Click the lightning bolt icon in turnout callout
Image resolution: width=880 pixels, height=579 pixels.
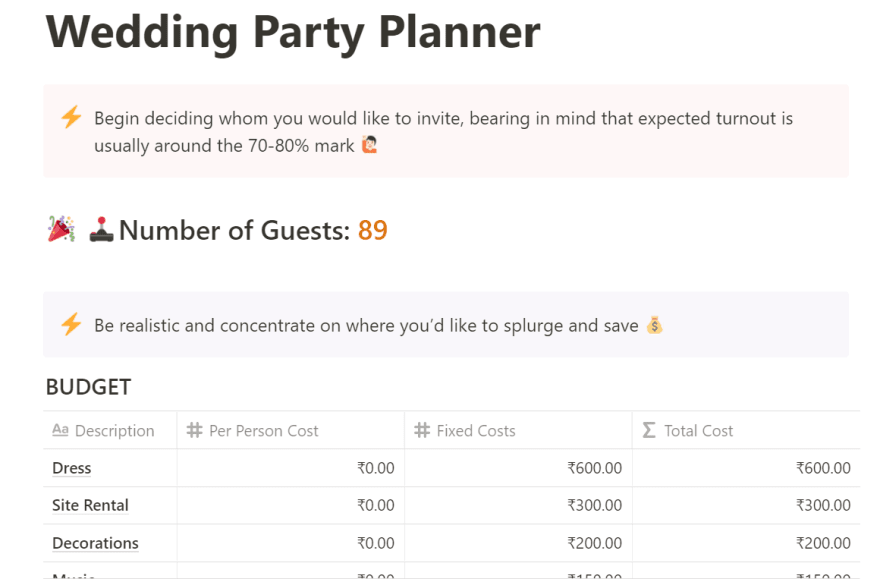point(71,117)
